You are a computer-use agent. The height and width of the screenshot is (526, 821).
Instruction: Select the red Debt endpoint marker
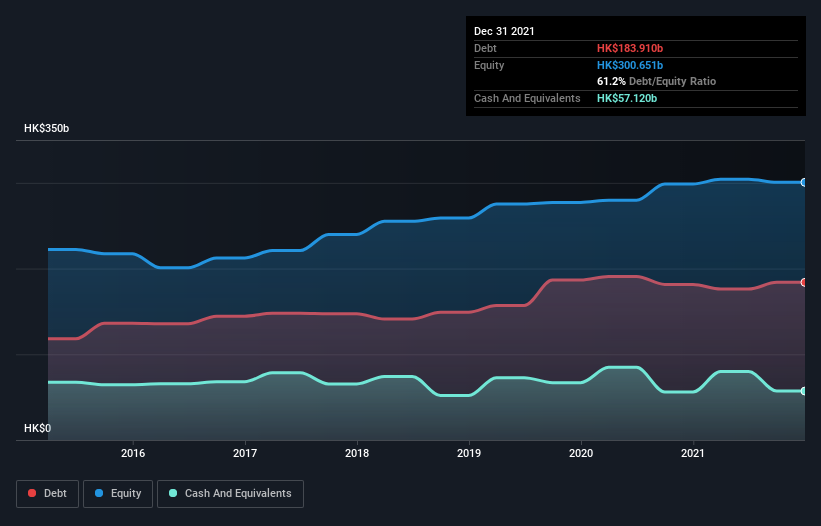click(x=804, y=283)
